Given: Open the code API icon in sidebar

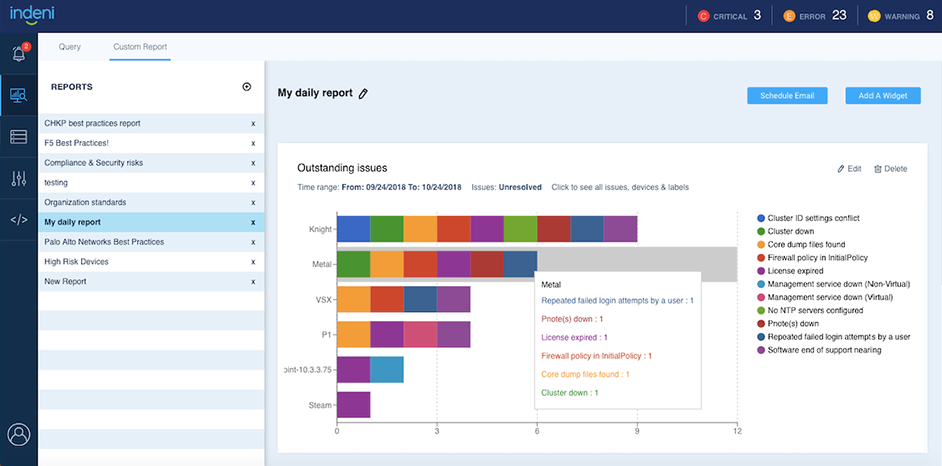Looking at the screenshot, I should tap(18, 220).
